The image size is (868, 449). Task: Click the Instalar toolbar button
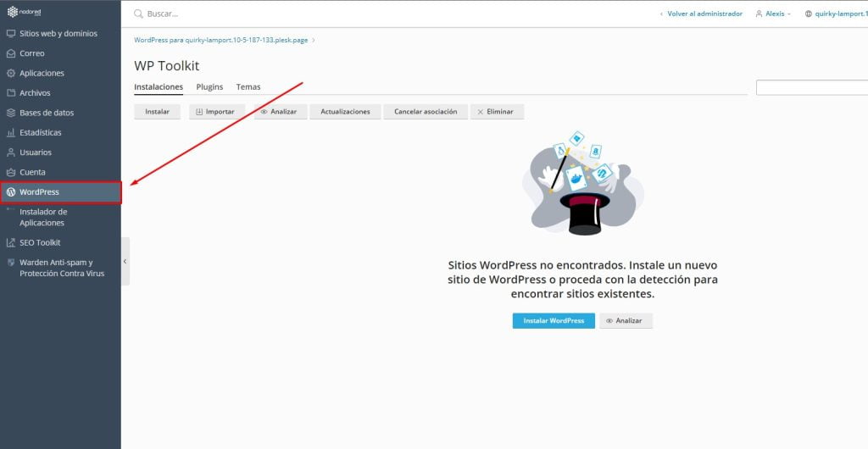[x=157, y=112]
